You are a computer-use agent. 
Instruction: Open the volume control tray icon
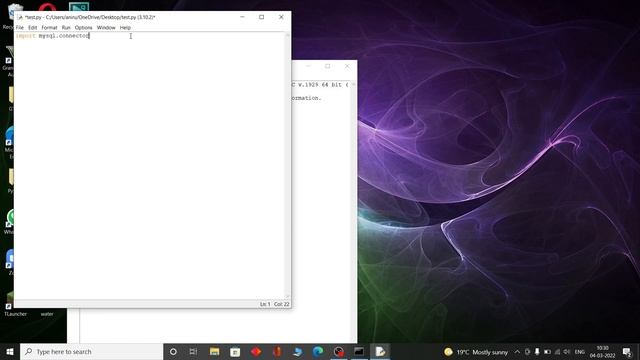[x=567, y=351]
